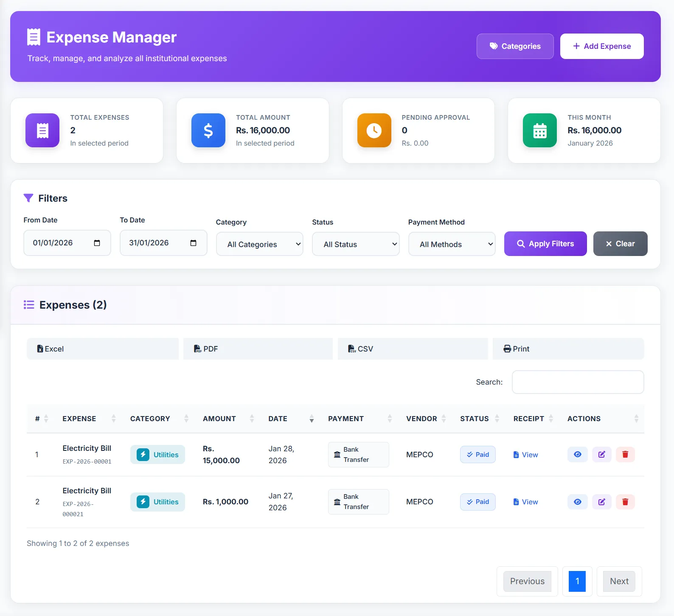Expand the All Methods payment dropdown
This screenshot has height=616, width=674.
(452, 244)
